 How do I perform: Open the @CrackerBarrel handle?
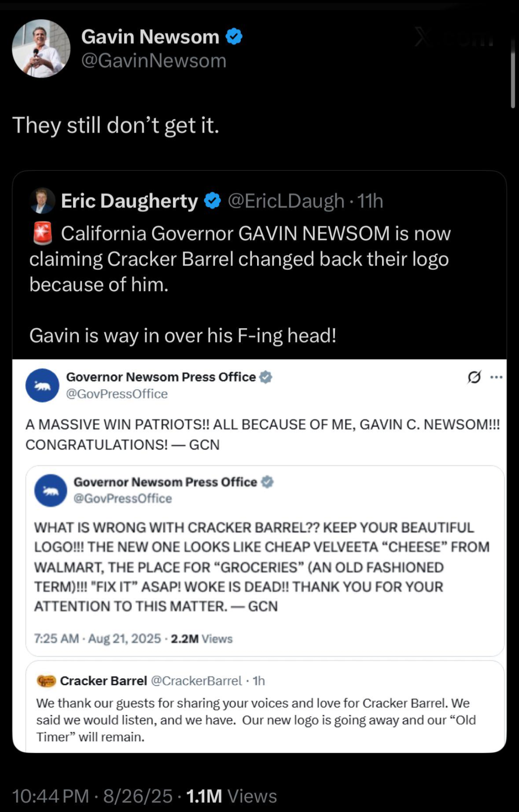[197, 681]
